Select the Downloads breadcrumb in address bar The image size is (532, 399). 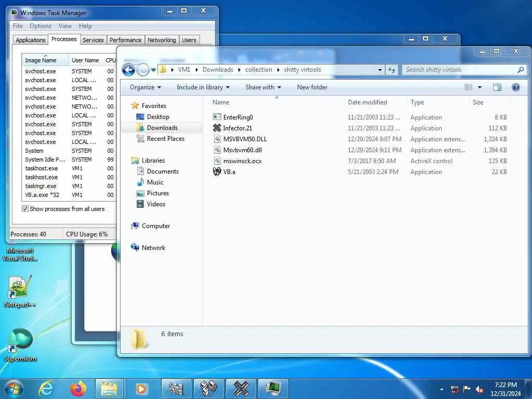point(218,70)
